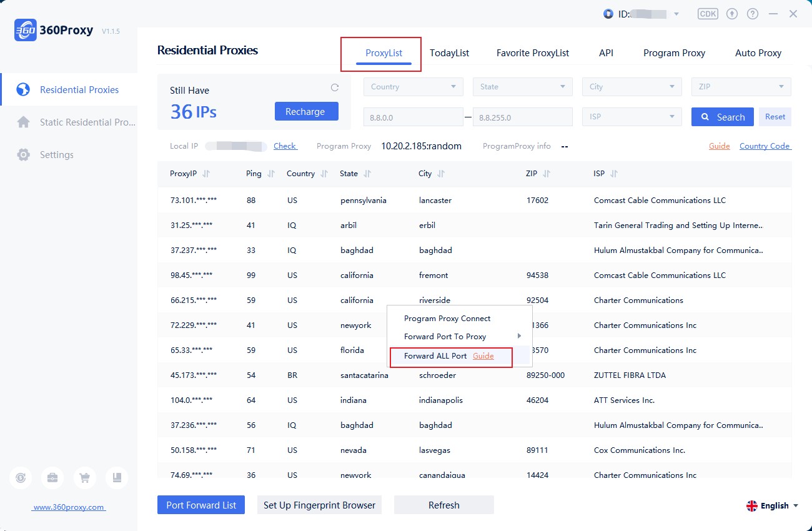Viewport: 812px width, 531px height.
Task: Open the CDK redeem icon
Action: pos(708,14)
